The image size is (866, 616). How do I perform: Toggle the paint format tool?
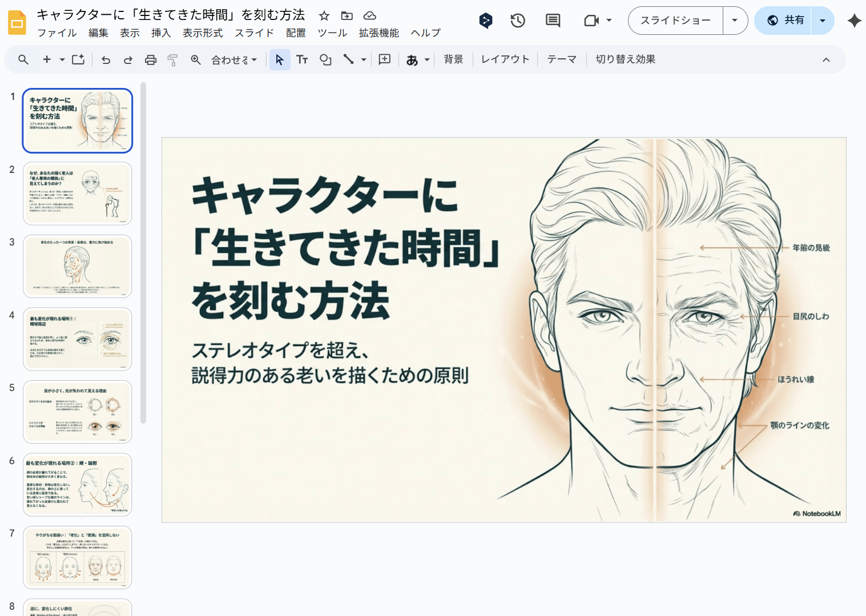172,60
